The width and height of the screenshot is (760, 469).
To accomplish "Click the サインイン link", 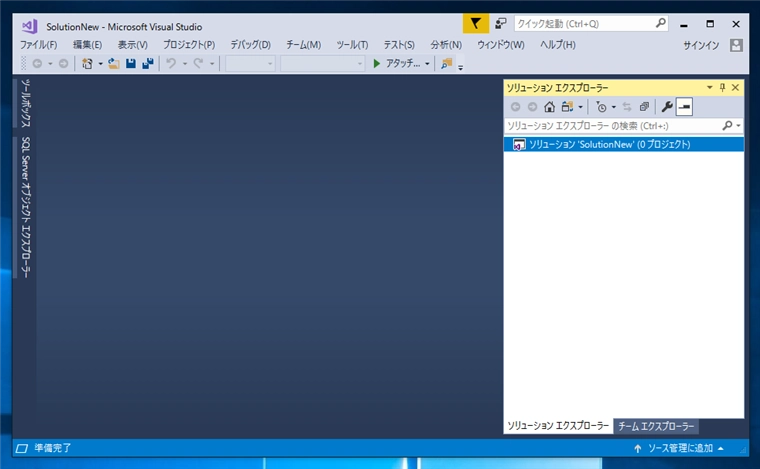I will point(701,45).
